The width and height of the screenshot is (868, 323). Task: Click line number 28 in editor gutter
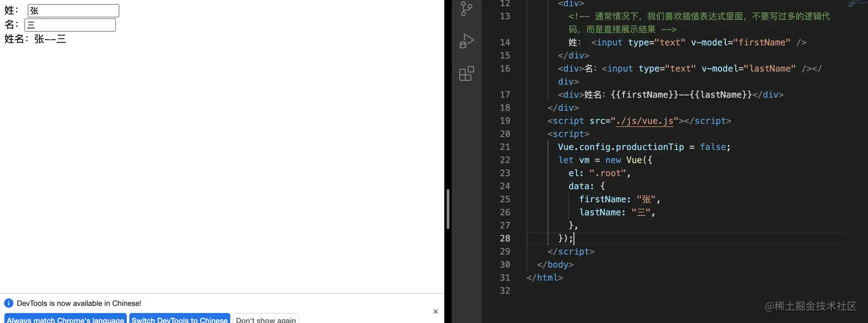tap(505, 238)
